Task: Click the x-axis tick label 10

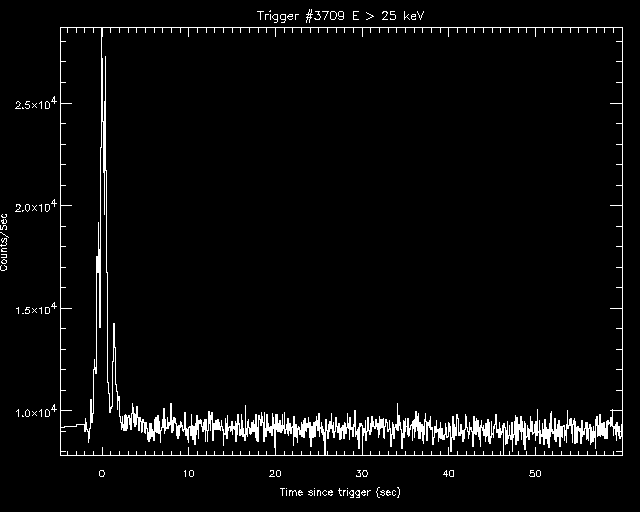Action: click(189, 474)
